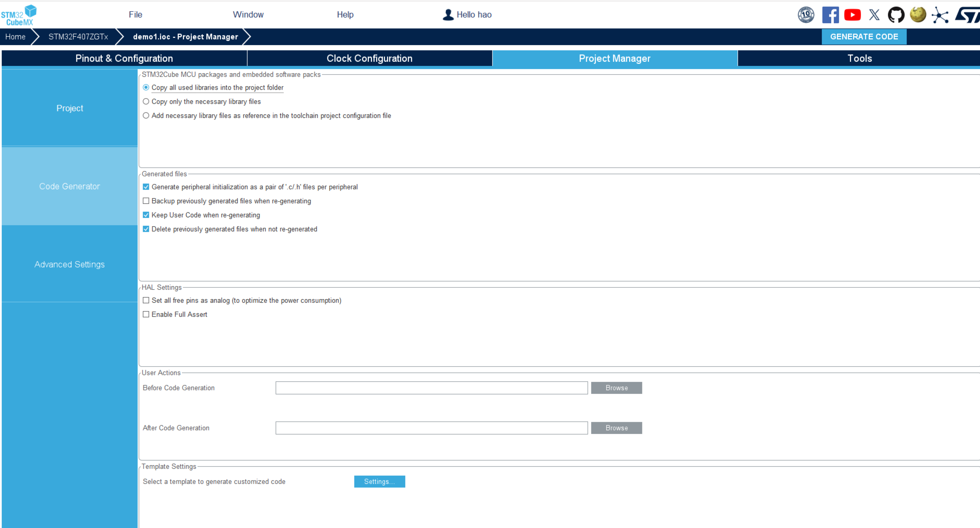Screen dimensions: 980x528
Task: Open the GitHub icon link
Action: click(896, 15)
